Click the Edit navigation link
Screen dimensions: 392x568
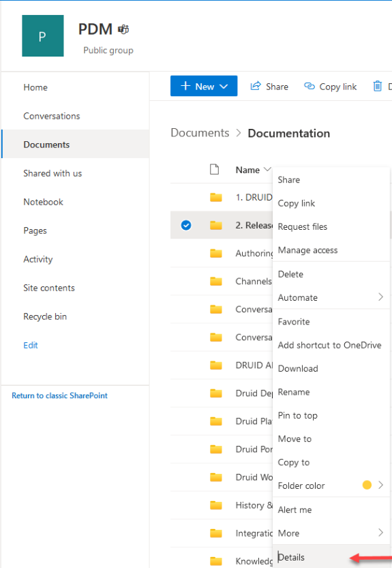(31, 345)
